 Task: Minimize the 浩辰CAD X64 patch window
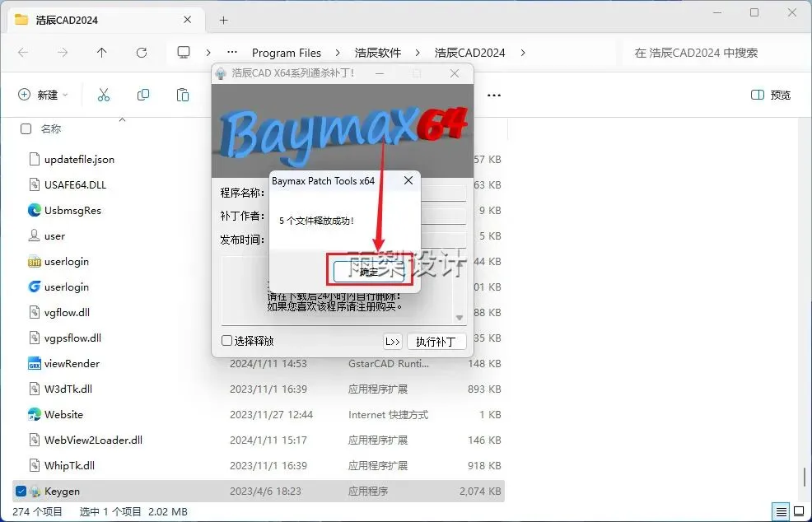point(380,73)
